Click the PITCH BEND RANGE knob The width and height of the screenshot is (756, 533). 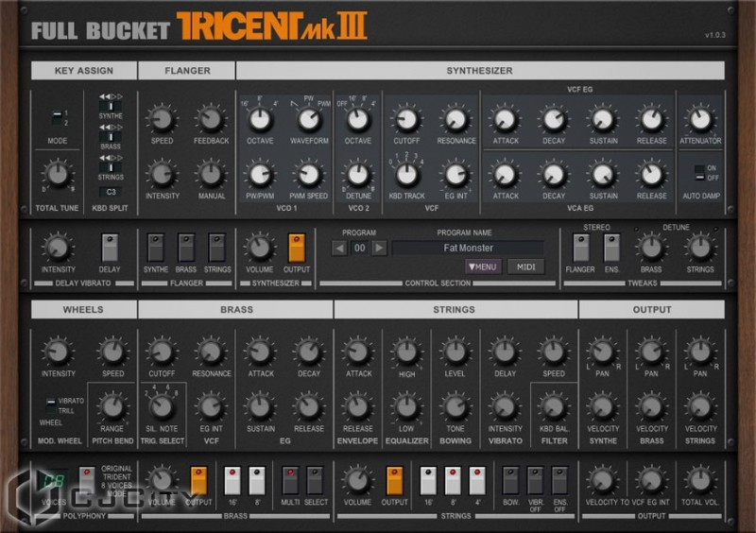[112, 407]
